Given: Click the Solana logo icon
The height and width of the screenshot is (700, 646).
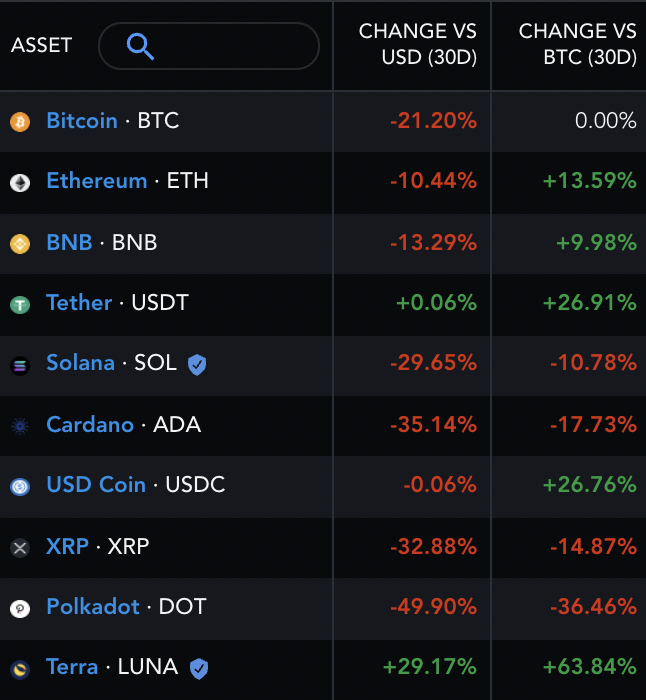Looking at the screenshot, I should pyautogui.click(x=20, y=365).
